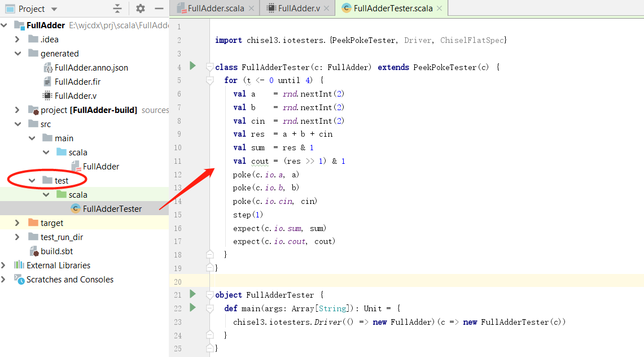This screenshot has width=644, height=357.
Task: Expand Scratches and Consoles node
Action: click(3, 280)
